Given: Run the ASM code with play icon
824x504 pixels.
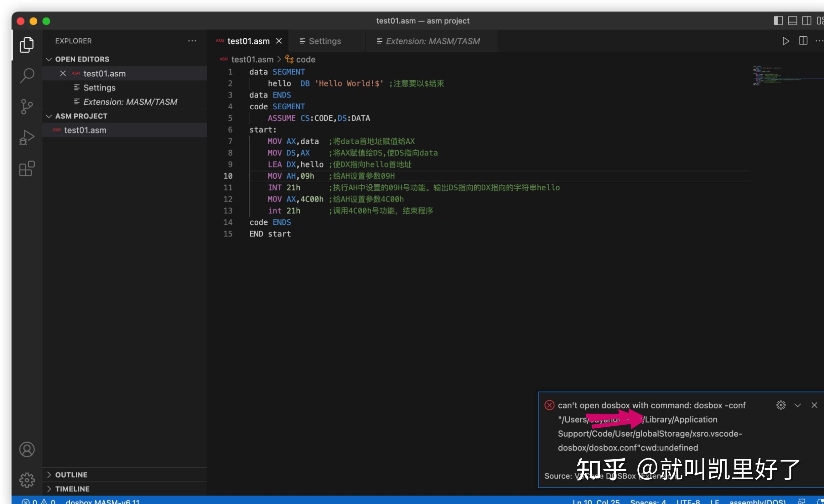Looking at the screenshot, I should 785,41.
